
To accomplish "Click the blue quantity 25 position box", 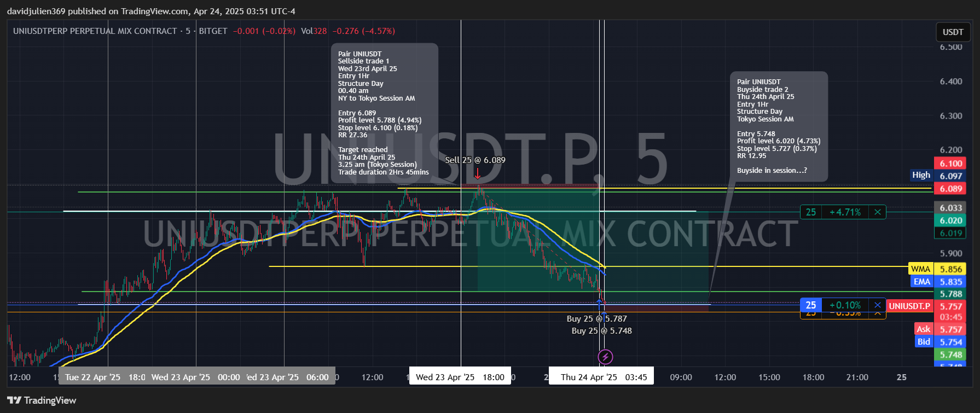I will pos(811,305).
